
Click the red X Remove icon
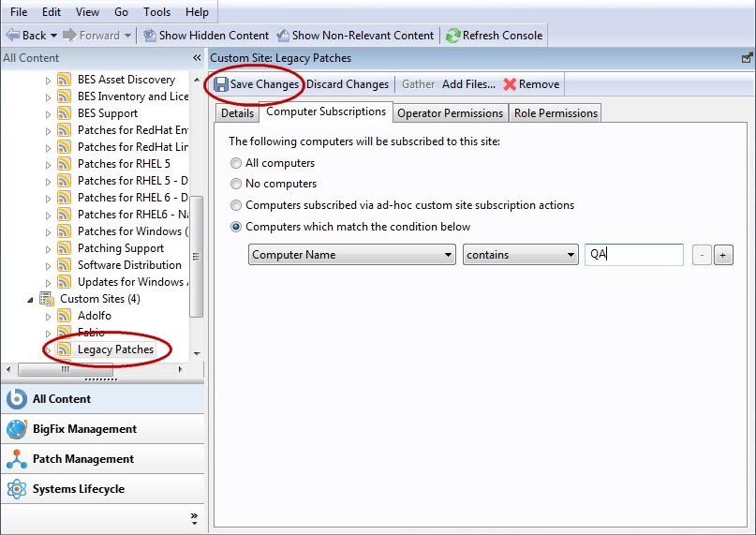coord(510,84)
